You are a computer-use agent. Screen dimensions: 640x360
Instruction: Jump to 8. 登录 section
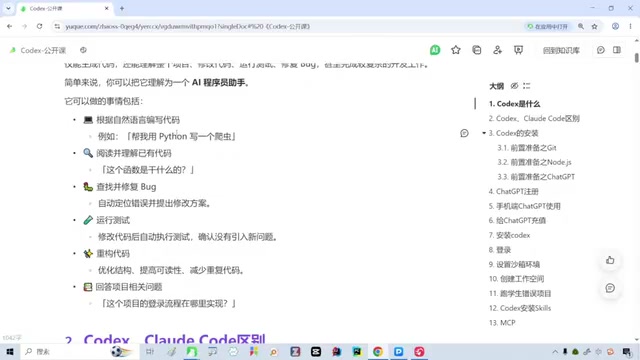click(500, 250)
